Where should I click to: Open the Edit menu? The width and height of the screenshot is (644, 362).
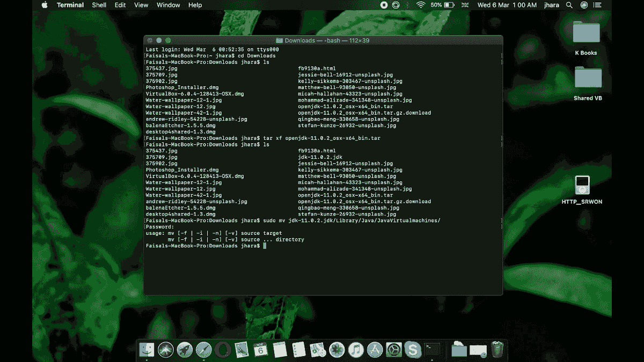click(120, 5)
